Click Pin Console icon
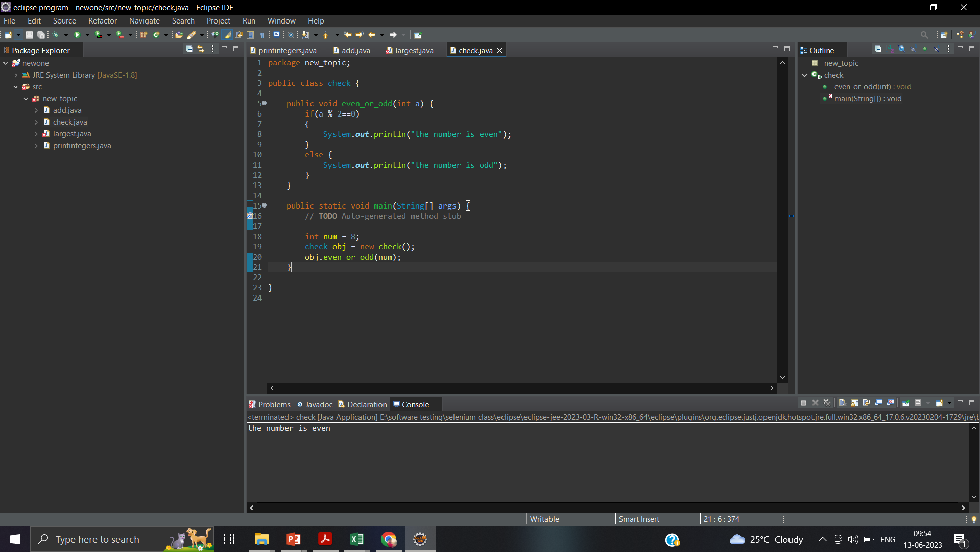The height and width of the screenshot is (552, 980). point(905,403)
